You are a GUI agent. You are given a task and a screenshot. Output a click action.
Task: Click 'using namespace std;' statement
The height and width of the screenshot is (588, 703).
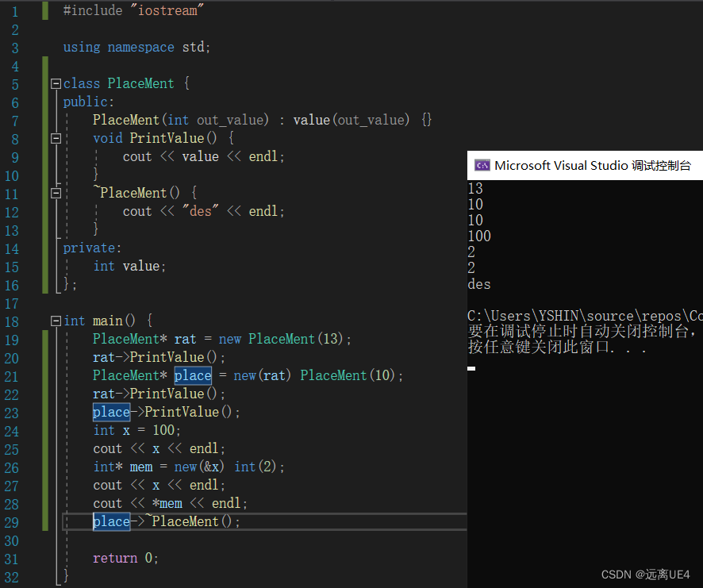[x=136, y=47]
